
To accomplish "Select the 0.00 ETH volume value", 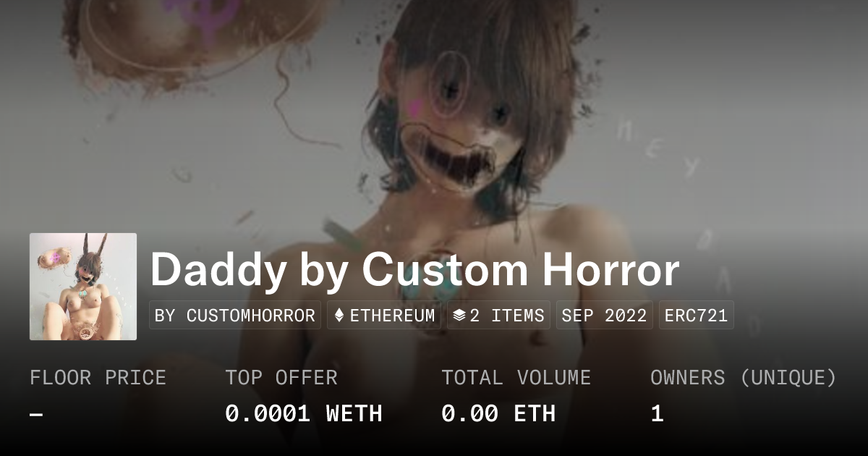I will pyautogui.click(x=498, y=414).
